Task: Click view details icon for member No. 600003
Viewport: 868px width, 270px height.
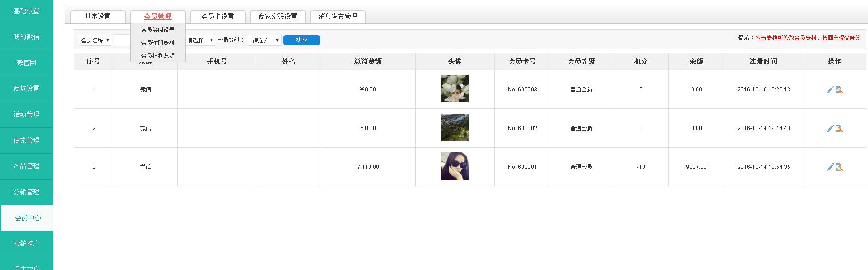Action: [x=839, y=90]
